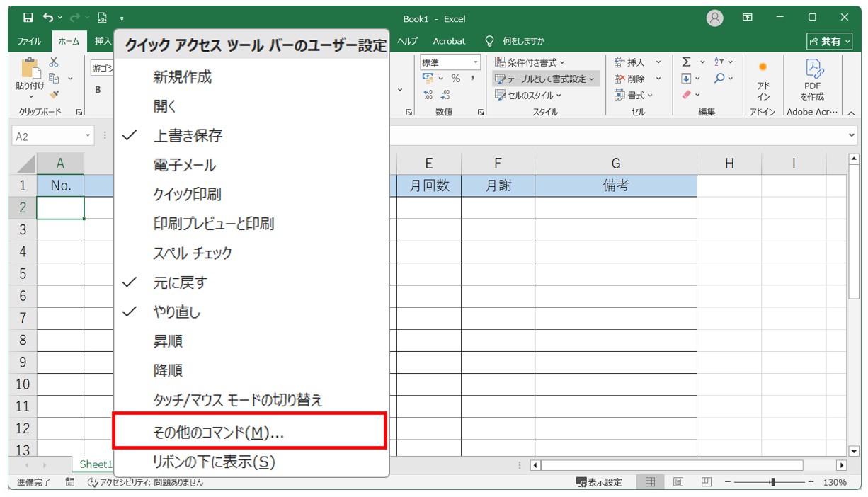Click the user account avatar icon
The image size is (868, 497).
pos(715,18)
